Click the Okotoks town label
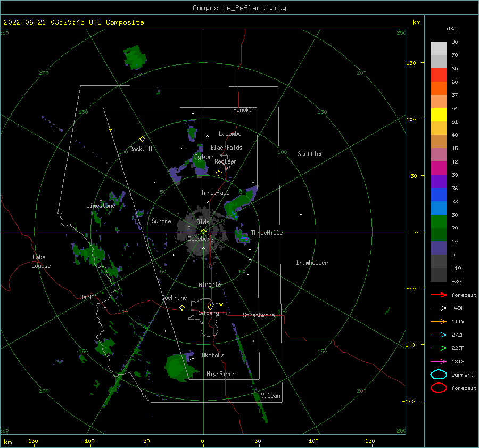The width and height of the screenshot is (479, 448). coord(213,355)
